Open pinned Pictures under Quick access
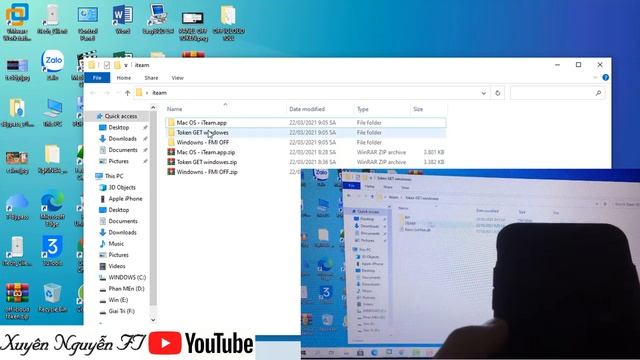The width and height of the screenshot is (640, 360). click(x=119, y=161)
